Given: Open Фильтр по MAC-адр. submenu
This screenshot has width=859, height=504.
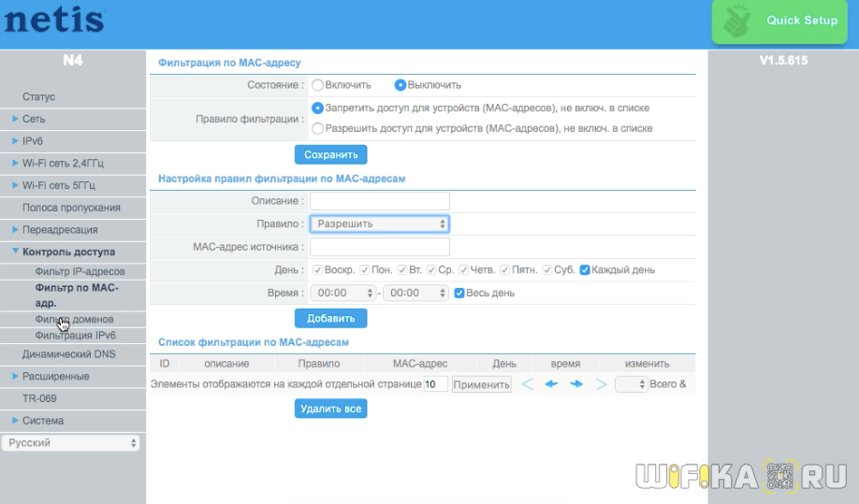Looking at the screenshot, I should click(x=77, y=295).
